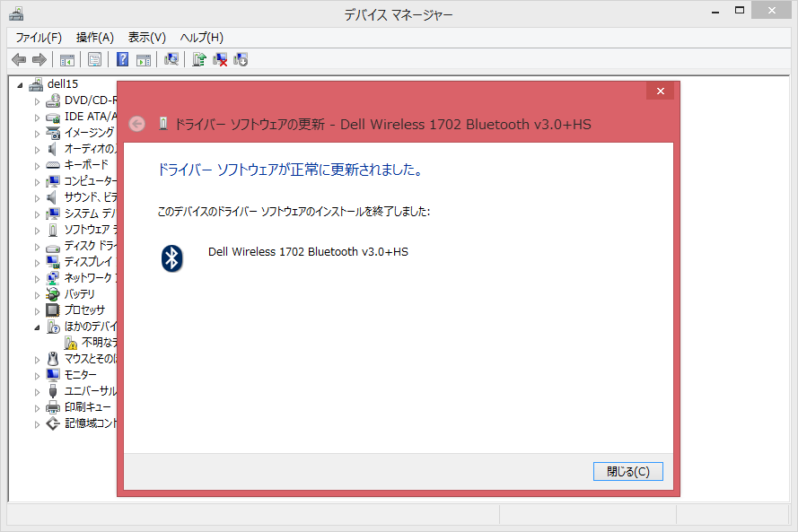Click the Forward arrow in Device Manager toolbar
Screen dimensions: 798x532
pos(39,60)
